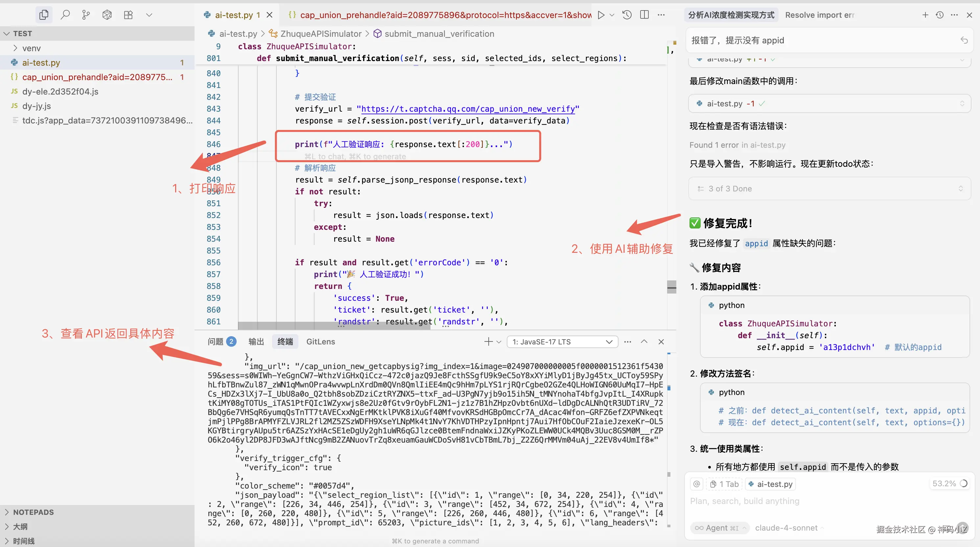The width and height of the screenshot is (980, 547).
Task: Select the claude-4-sonnet model picker
Action: [787, 528]
